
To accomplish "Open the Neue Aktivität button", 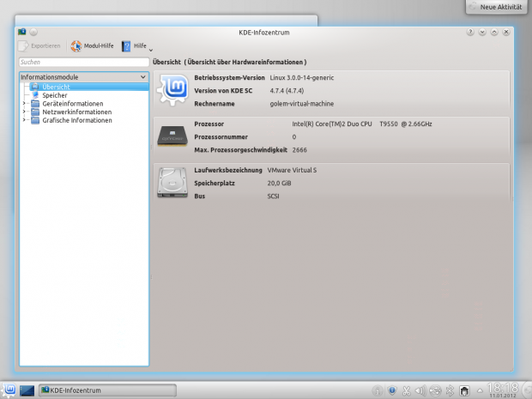I will pos(497,7).
